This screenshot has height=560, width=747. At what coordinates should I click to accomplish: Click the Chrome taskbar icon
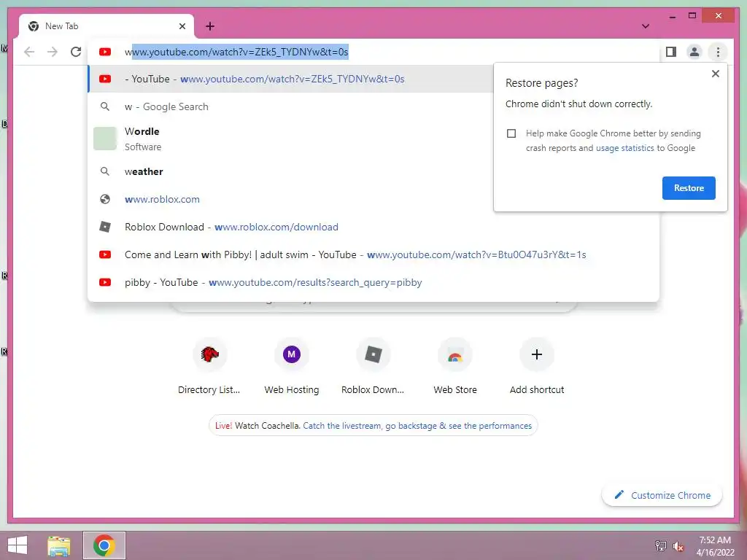[104, 545]
